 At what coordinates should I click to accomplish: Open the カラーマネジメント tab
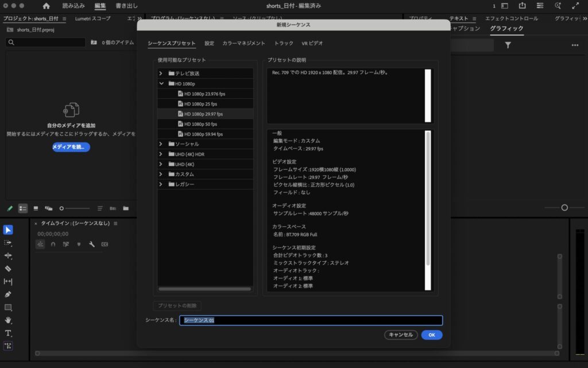(243, 43)
